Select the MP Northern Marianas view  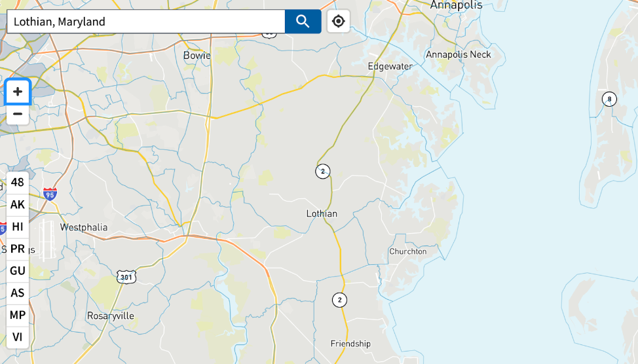(x=18, y=315)
